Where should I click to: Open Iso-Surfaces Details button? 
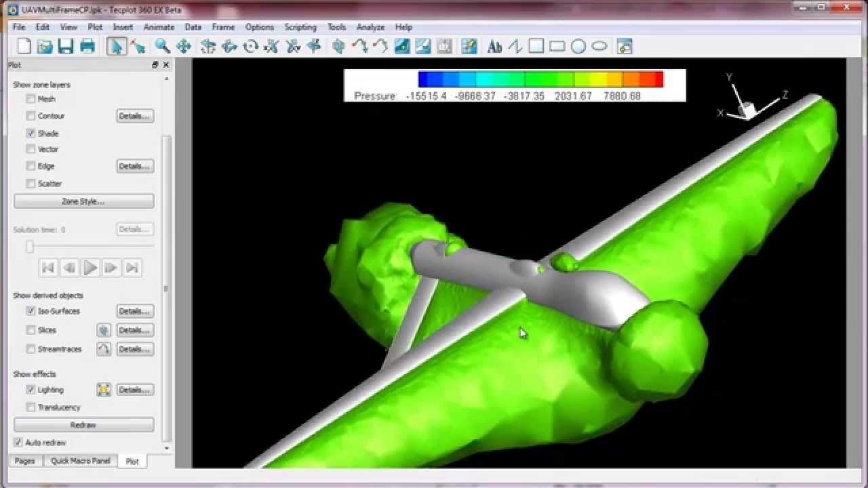[x=135, y=311]
